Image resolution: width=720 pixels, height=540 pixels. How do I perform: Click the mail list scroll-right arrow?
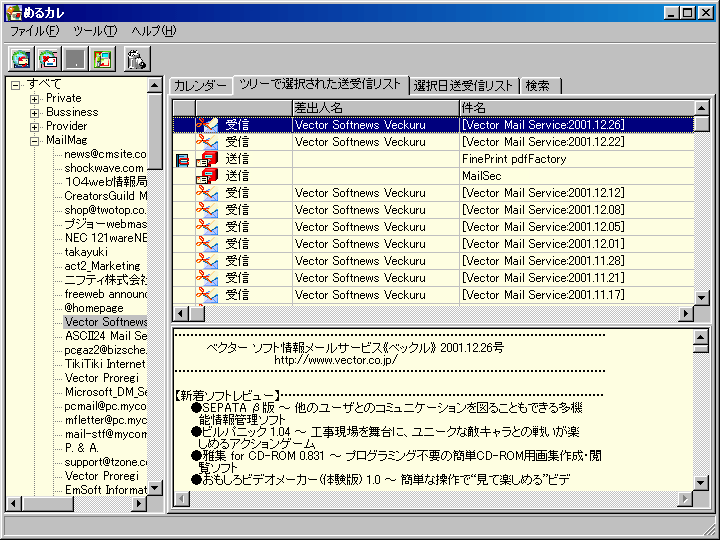[x=686, y=313]
